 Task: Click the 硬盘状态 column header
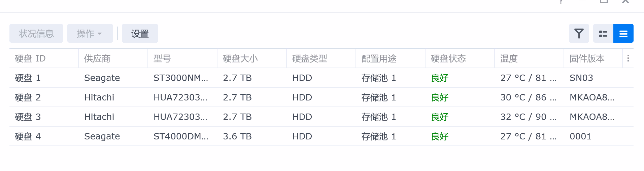click(x=460, y=58)
